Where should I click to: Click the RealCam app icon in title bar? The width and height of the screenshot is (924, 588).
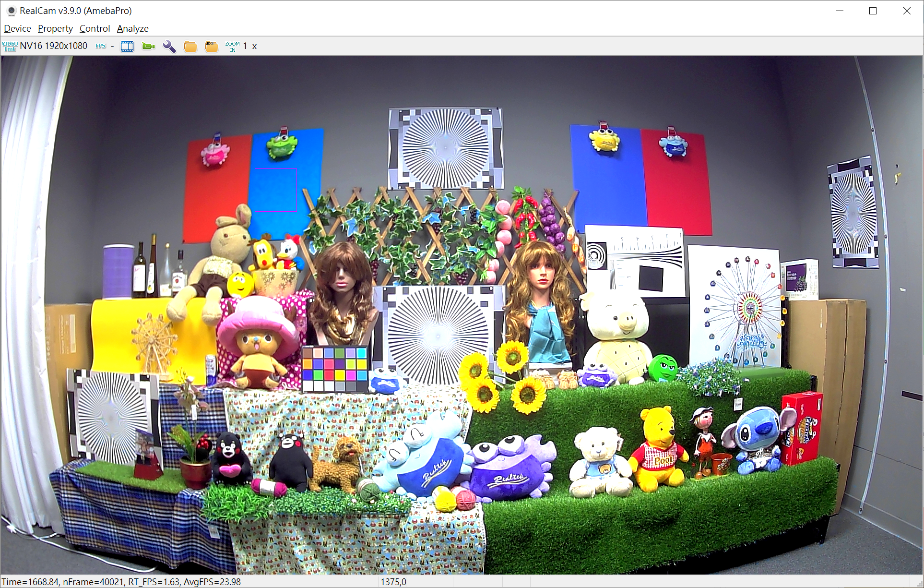point(11,11)
